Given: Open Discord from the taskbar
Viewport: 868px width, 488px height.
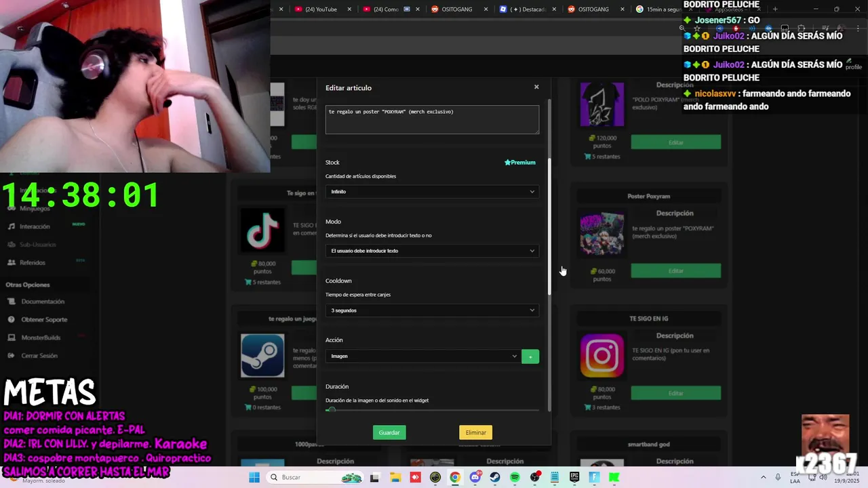Looking at the screenshot, I should [475, 477].
